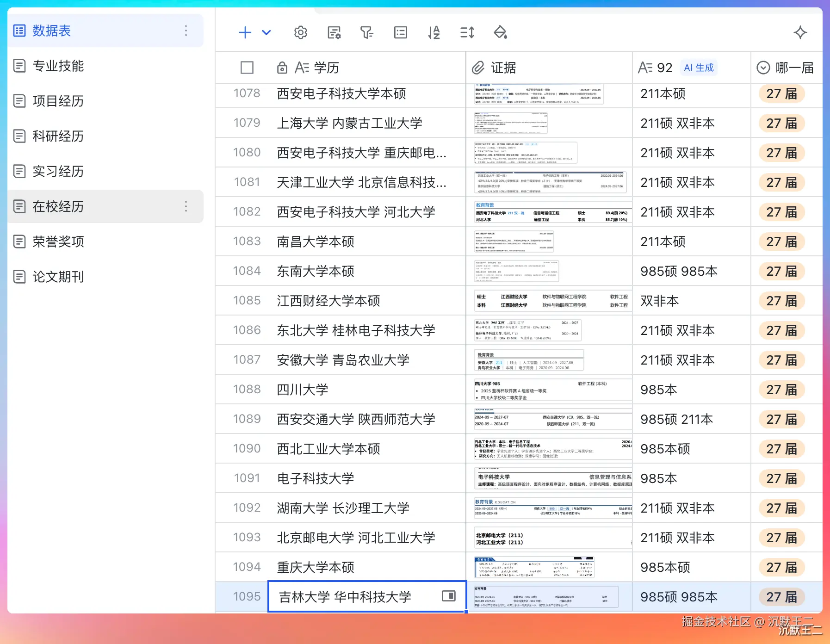Screen dimensions: 830x644
Task: Select cell 重庆大学本硕
Action: 367,567
